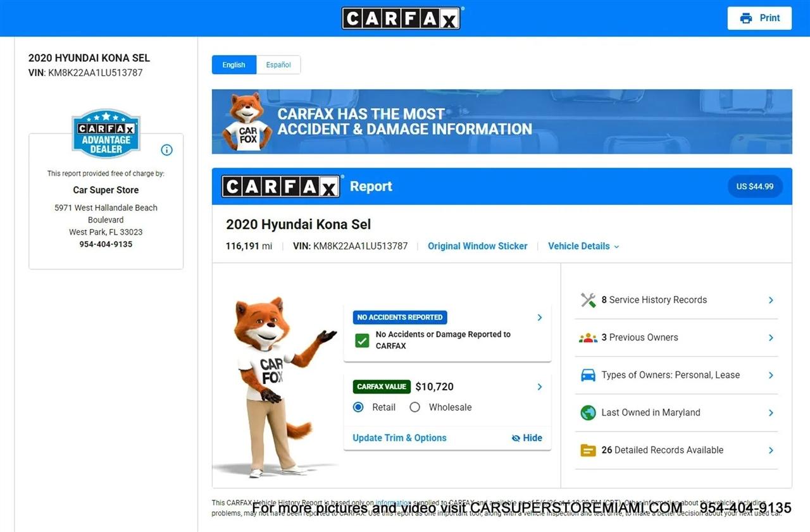
Task: Print the CARFAX report
Action: [x=759, y=18]
